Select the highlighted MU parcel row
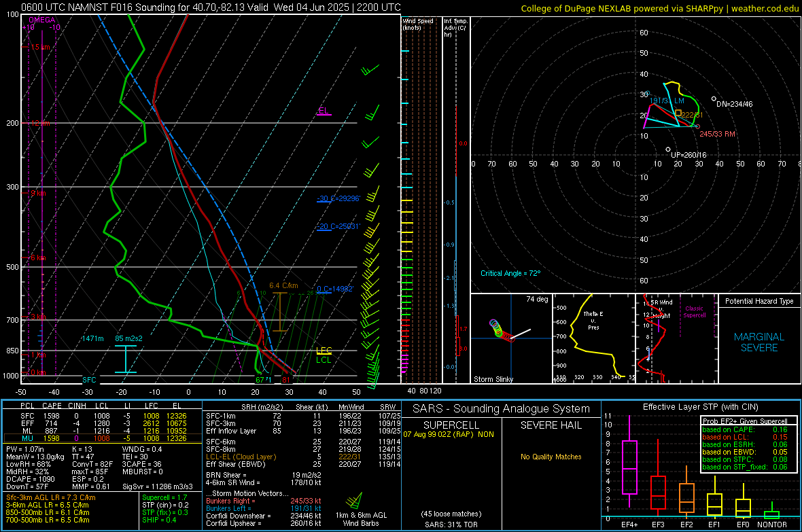Image resolution: width=802 pixels, height=532 pixels. click(103, 438)
